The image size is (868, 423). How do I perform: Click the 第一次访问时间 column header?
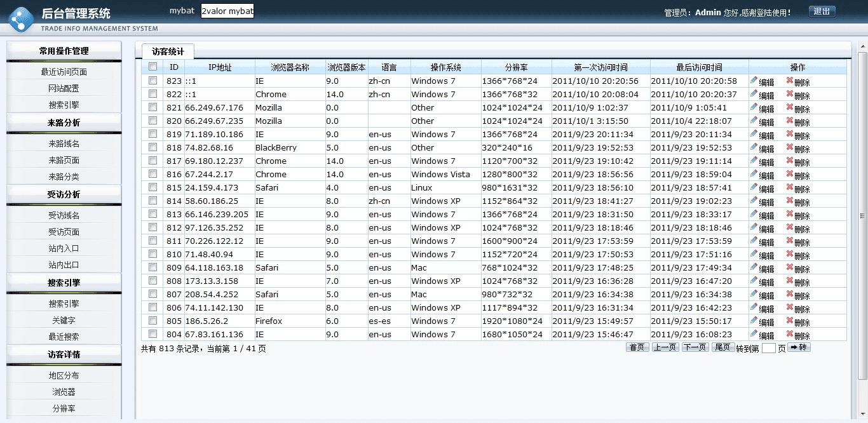click(600, 67)
